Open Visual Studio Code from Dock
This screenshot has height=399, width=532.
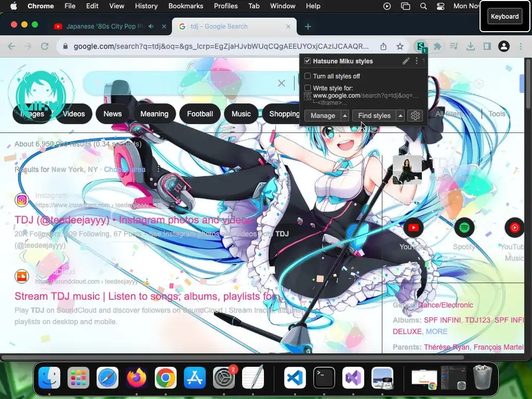(295, 378)
